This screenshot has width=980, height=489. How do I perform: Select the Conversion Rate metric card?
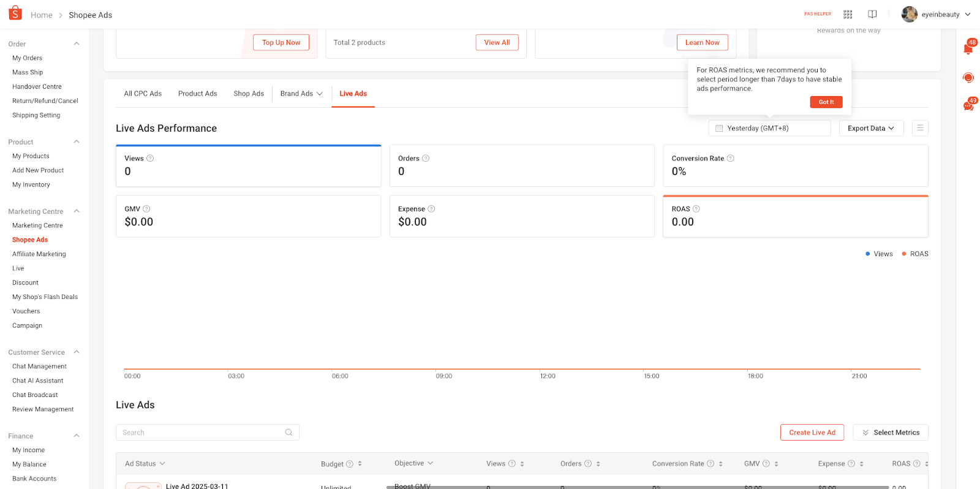[796, 166]
